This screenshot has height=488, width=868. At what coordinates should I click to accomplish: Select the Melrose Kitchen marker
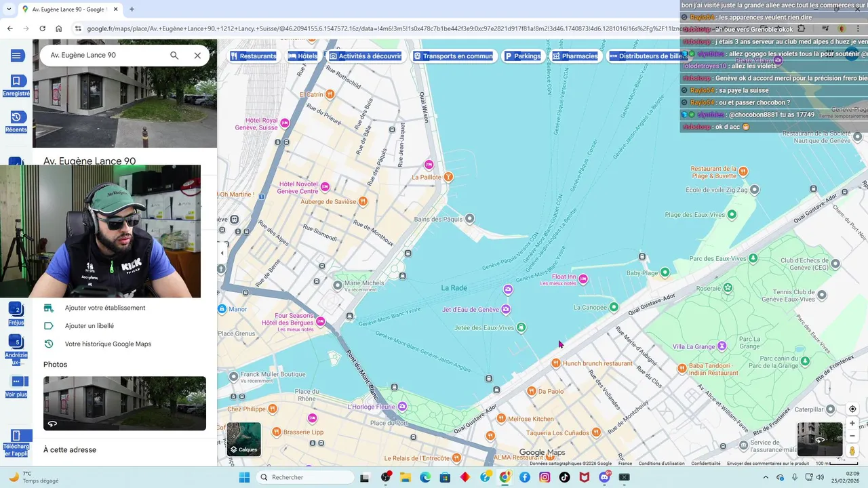click(x=500, y=419)
